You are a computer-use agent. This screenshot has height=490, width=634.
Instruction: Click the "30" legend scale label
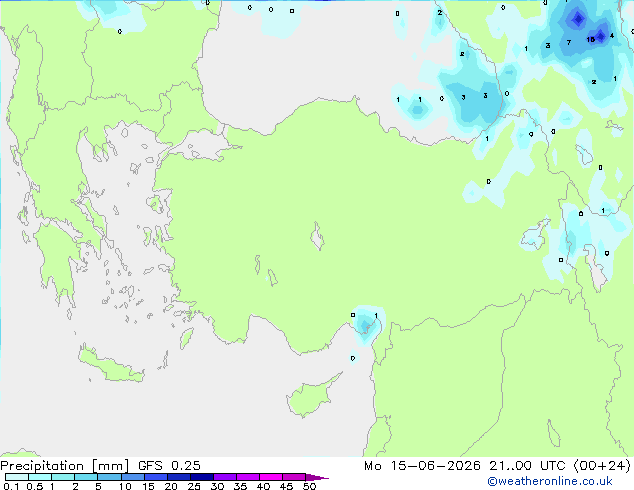(217, 486)
